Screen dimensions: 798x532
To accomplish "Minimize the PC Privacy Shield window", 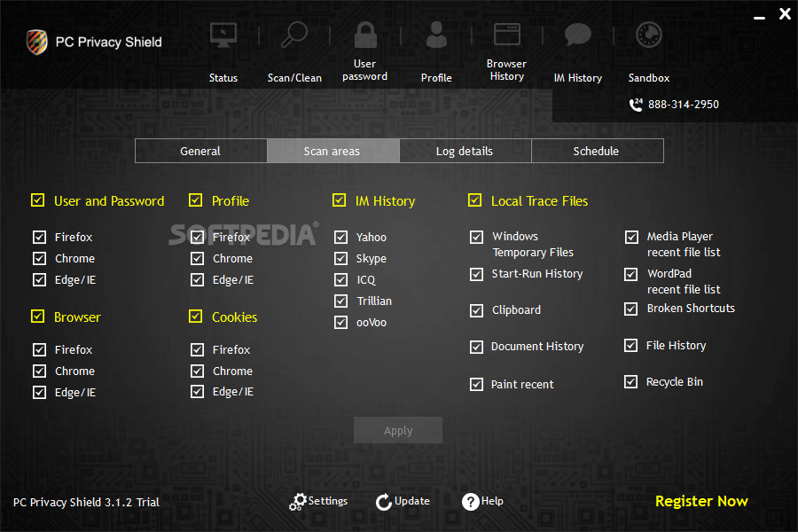I will tap(759, 18).
